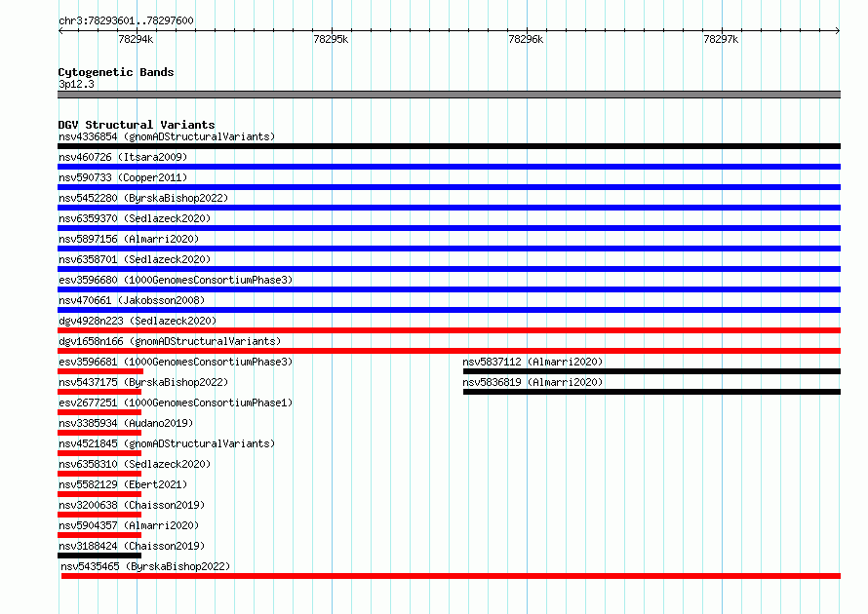Open nsv3200638 (Chaisson2019) label
Image resolution: width=868 pixels, height=614 pixels.
[x=132, y=505]
